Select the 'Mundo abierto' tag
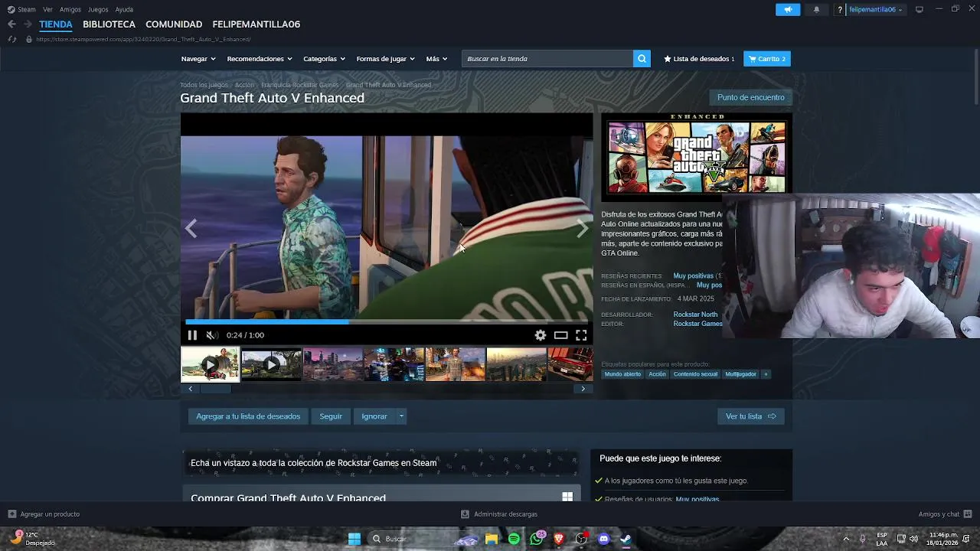The image size is (980, 551). pyautogui.click(x=622, y=374)
